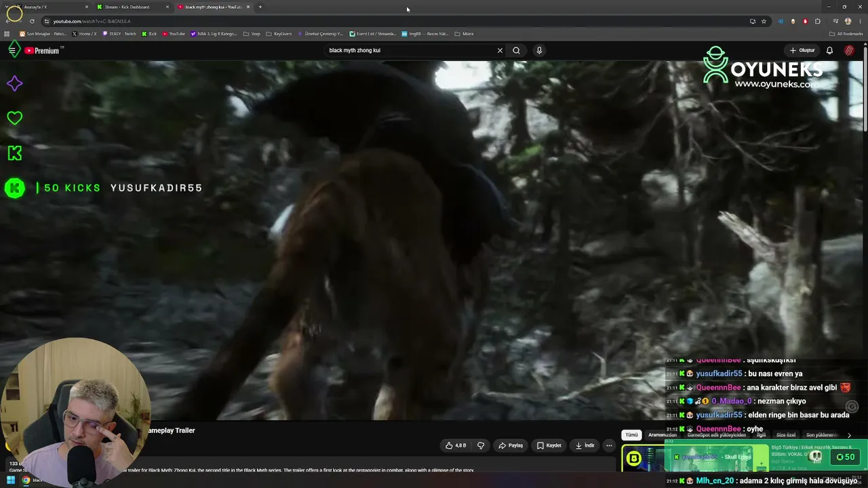The image size is (868, 488).
Task: Save the video with Kaydet button
Action: pos(549,445)
